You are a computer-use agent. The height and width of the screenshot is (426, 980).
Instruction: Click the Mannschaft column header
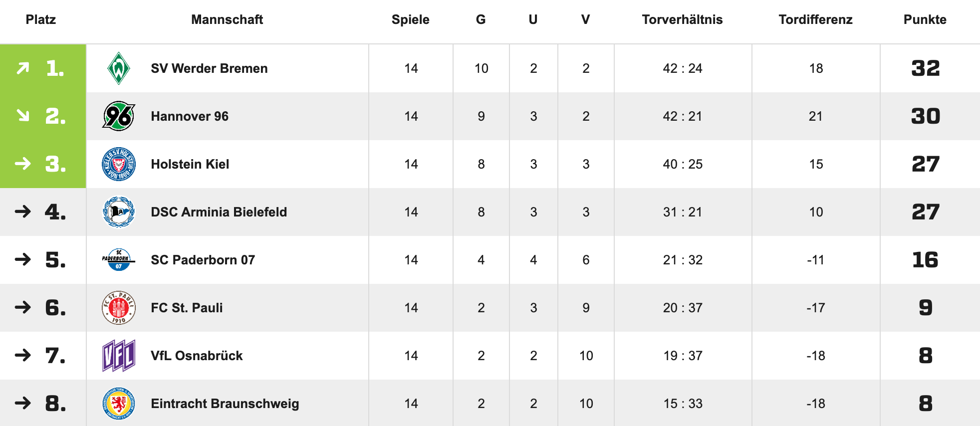[227, 19]
